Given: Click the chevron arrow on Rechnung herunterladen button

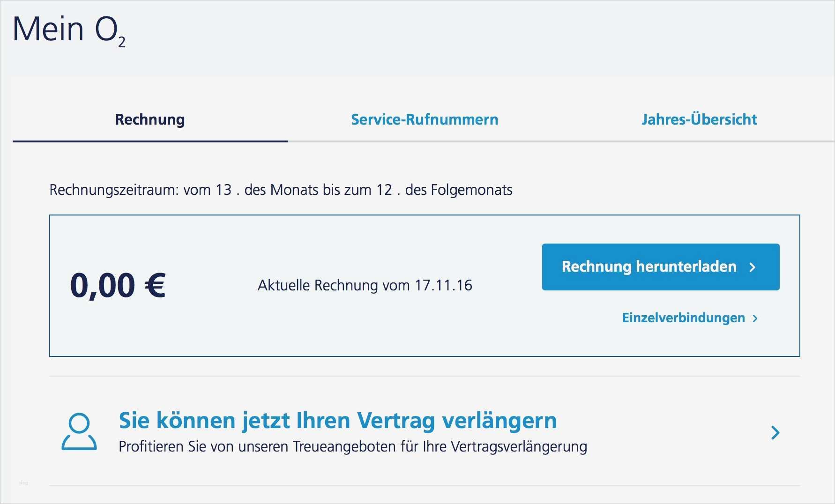Looking at the screenshot, I should click(753, 267).
